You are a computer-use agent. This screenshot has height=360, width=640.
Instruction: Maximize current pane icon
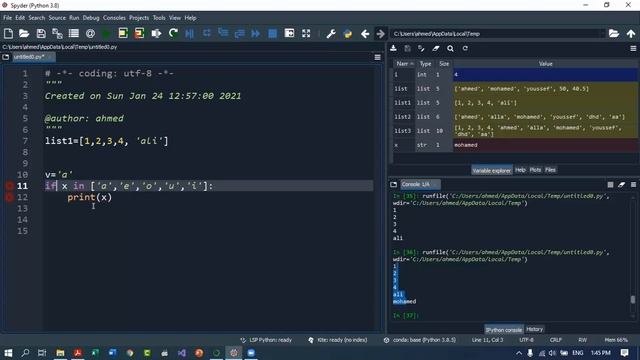tap(289, 33)
